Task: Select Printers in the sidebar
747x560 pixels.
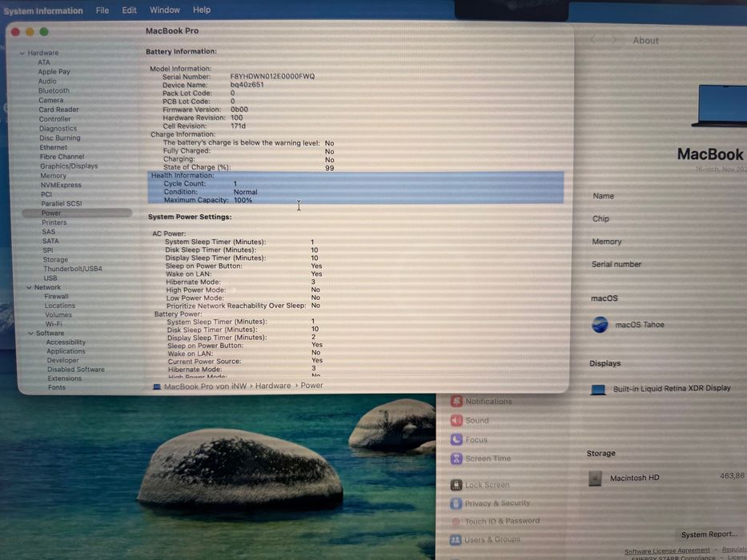Action: 54,222
